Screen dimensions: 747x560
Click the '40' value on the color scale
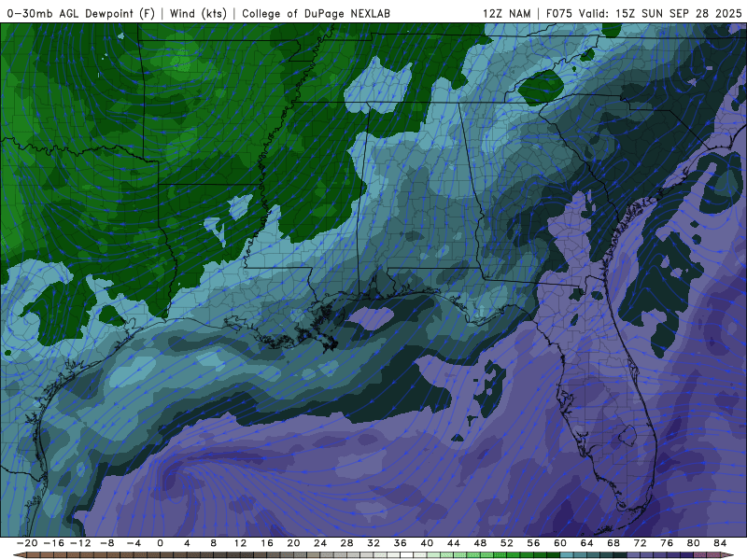pos(427,543)
